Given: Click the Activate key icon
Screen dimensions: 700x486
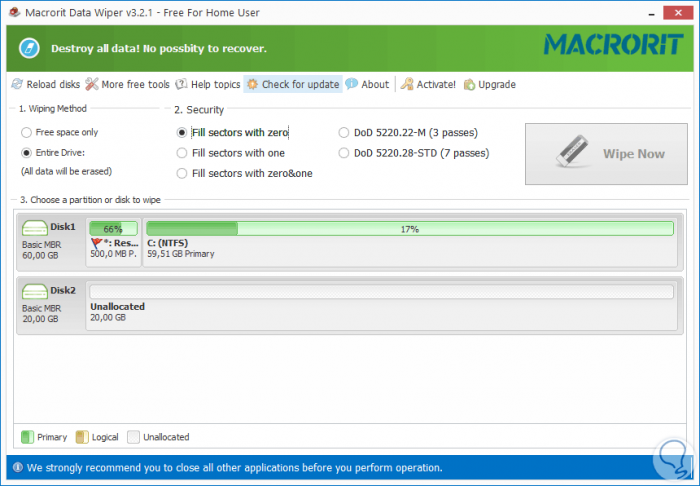Looking at the screenshot, I should 407,84.
